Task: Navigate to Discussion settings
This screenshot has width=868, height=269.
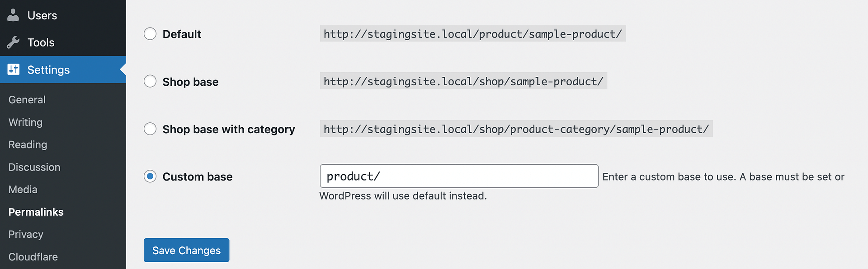Action: [x=34, y=167]
